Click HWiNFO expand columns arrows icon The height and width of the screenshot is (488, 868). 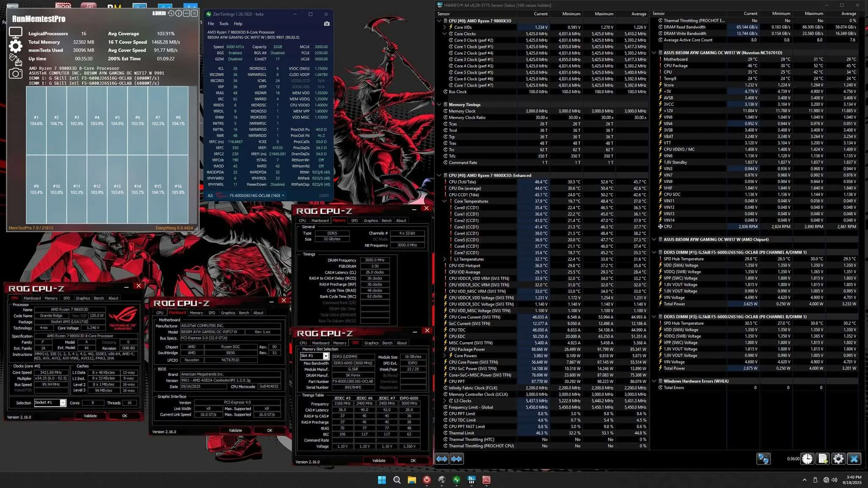pyautogui.click(x=442, y=459)
